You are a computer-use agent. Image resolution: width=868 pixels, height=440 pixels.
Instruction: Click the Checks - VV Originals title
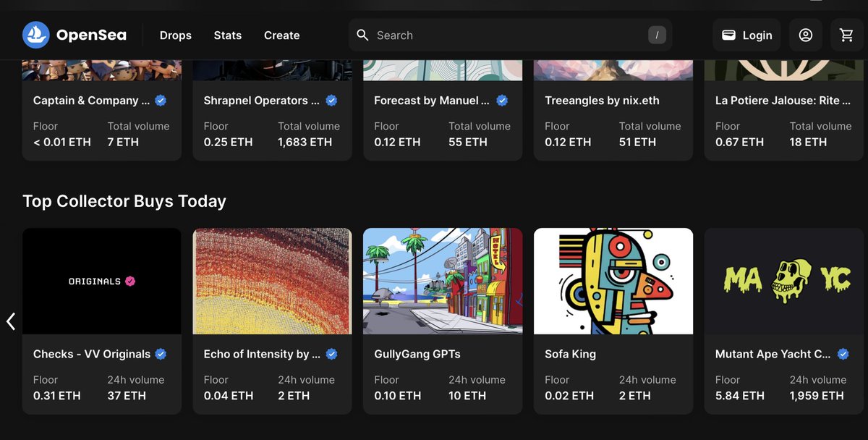pos(92,354)
